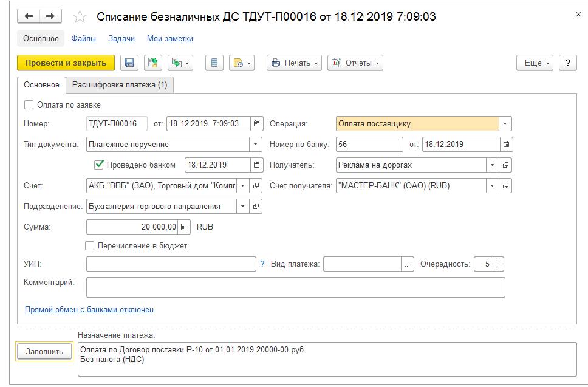Add document to favorites with star icon
The width and height of the screenshot is (588, 387).
[80, 17]
